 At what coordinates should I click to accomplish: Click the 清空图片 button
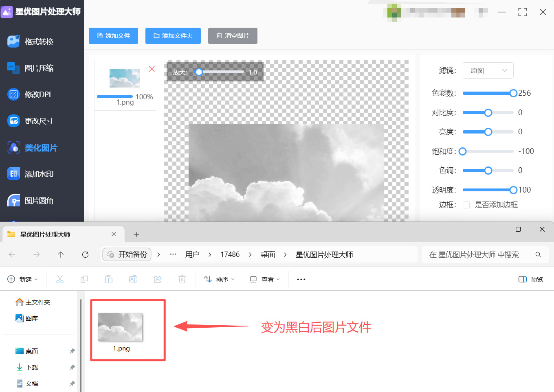tap(233, 36)
